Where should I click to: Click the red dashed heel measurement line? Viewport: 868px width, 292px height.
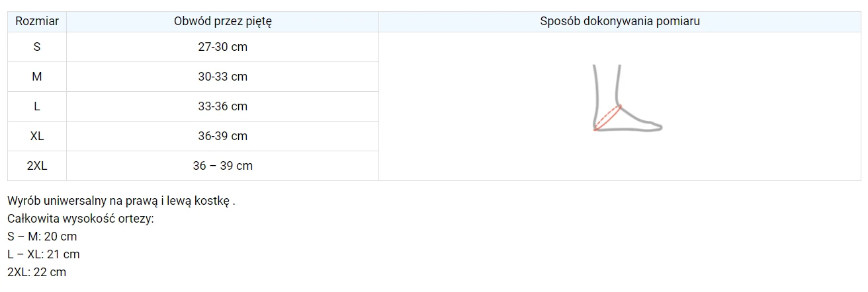point(607,118)
